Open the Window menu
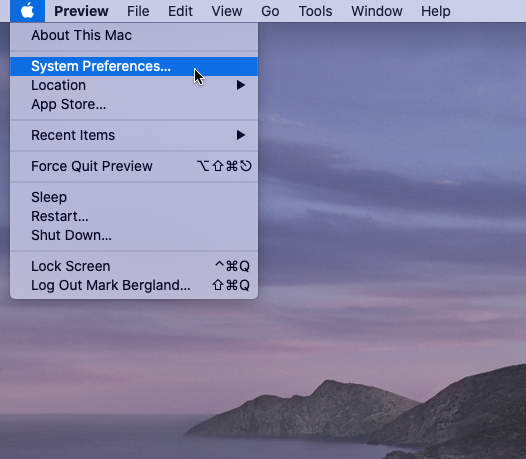Screen dimensions: 526x459 pos(377,11)
